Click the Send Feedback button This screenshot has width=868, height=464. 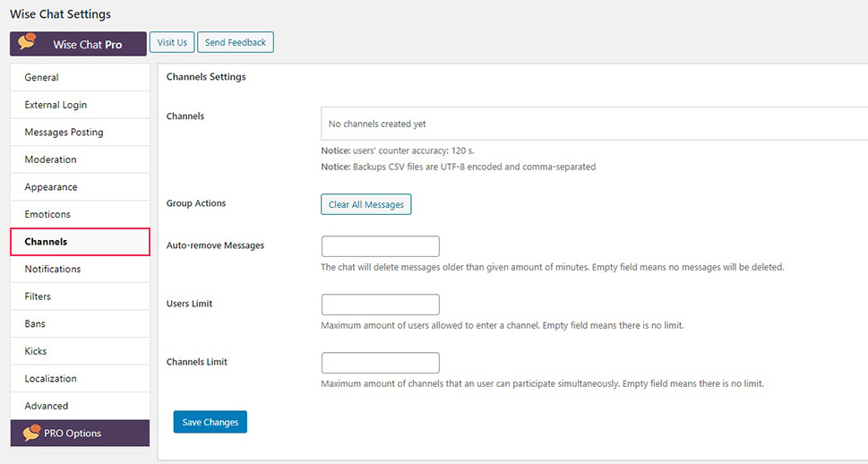[x=236, y=42]
